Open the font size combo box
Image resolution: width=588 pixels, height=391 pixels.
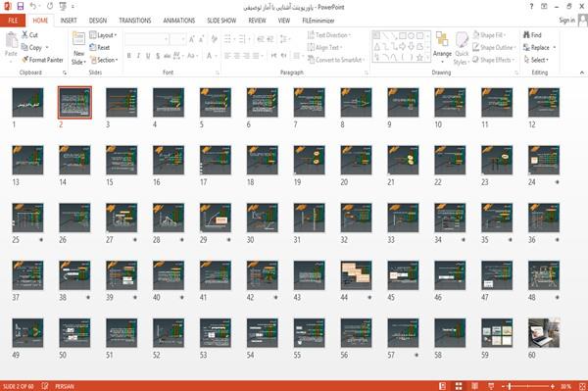(177, 39)
